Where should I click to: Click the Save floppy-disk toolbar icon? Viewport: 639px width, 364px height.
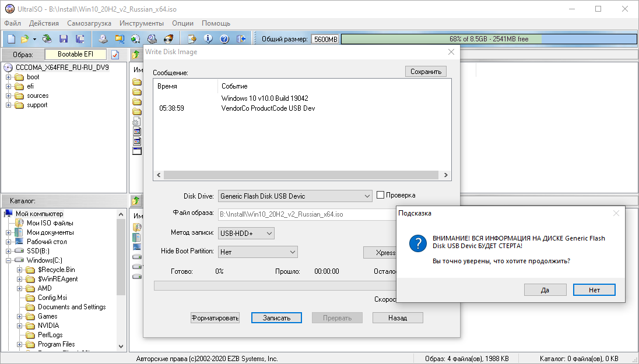pos(64,39)
